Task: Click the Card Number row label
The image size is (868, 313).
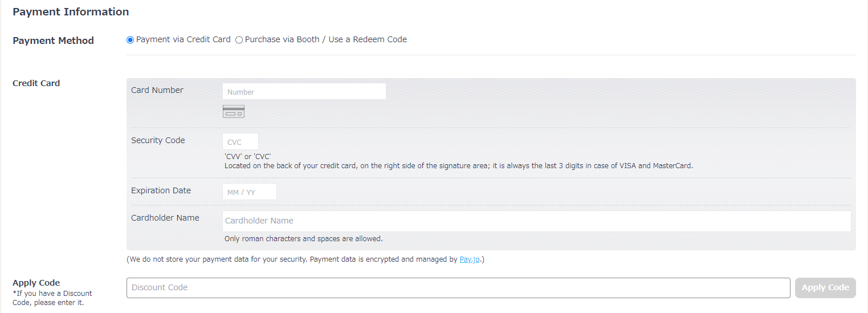Action: point(157,90)
